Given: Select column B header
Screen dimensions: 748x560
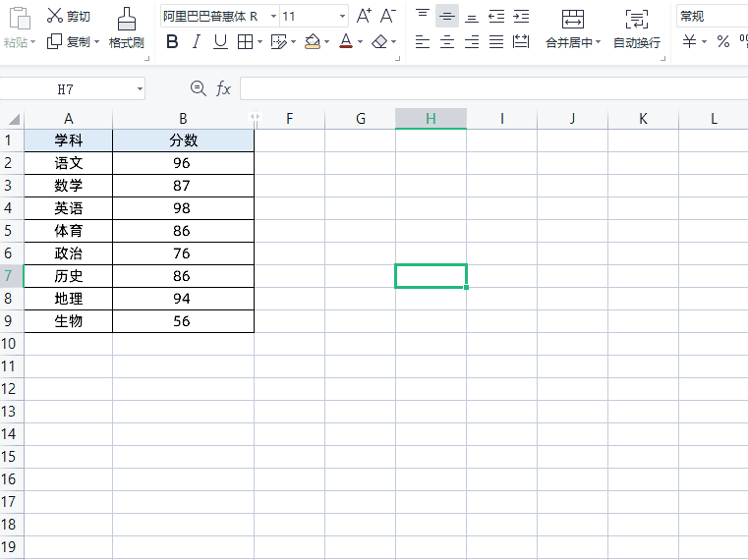Looking at the screenshot, I should click(x=183, y=119).
